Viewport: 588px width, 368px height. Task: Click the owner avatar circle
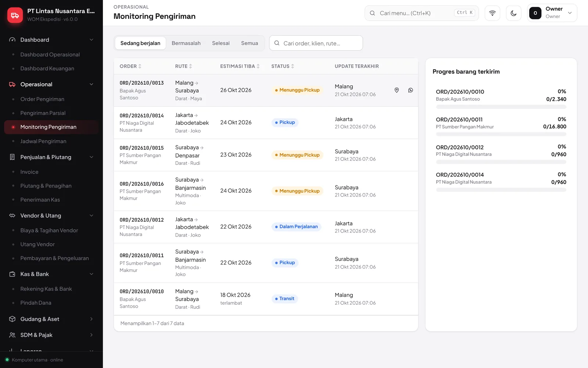[x=535, y=13]
